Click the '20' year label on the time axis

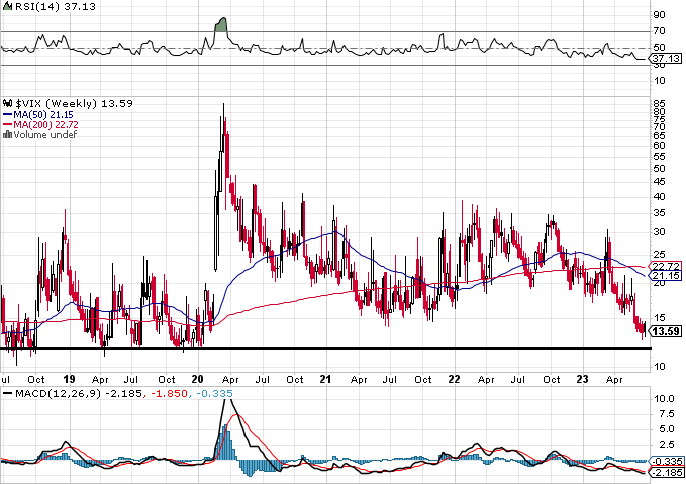click(198, 379)
